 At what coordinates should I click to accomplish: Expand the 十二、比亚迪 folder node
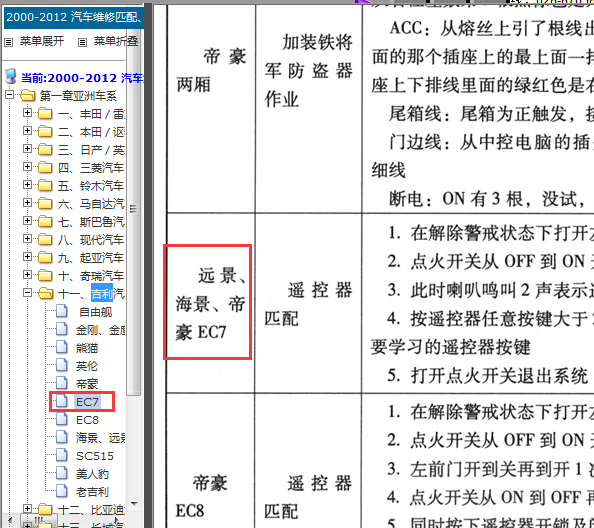(x=27, y=508)
